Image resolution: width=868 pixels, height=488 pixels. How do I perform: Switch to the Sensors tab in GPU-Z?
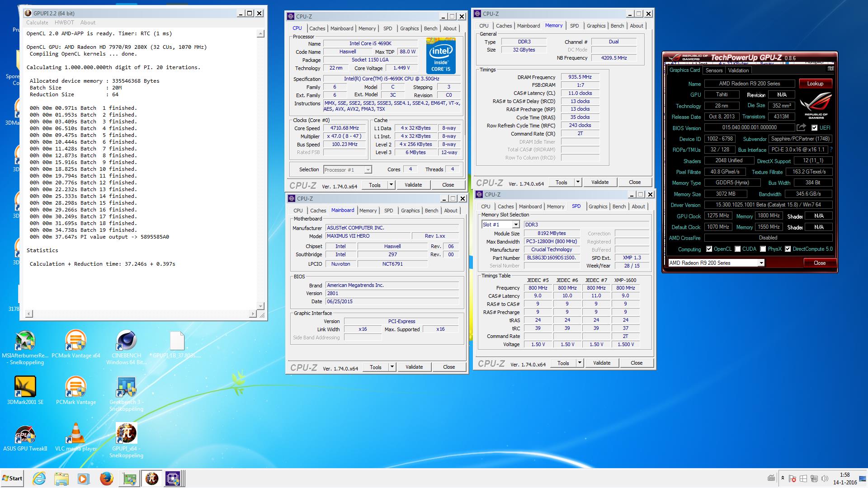click(714, 70)
